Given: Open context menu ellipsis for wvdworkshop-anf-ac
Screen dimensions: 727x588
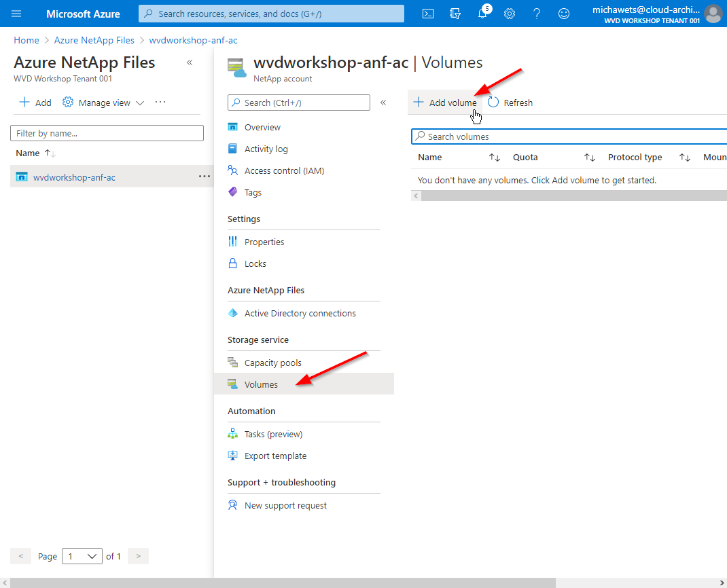Looking at the screenshot, I should [x=205, y=176].
